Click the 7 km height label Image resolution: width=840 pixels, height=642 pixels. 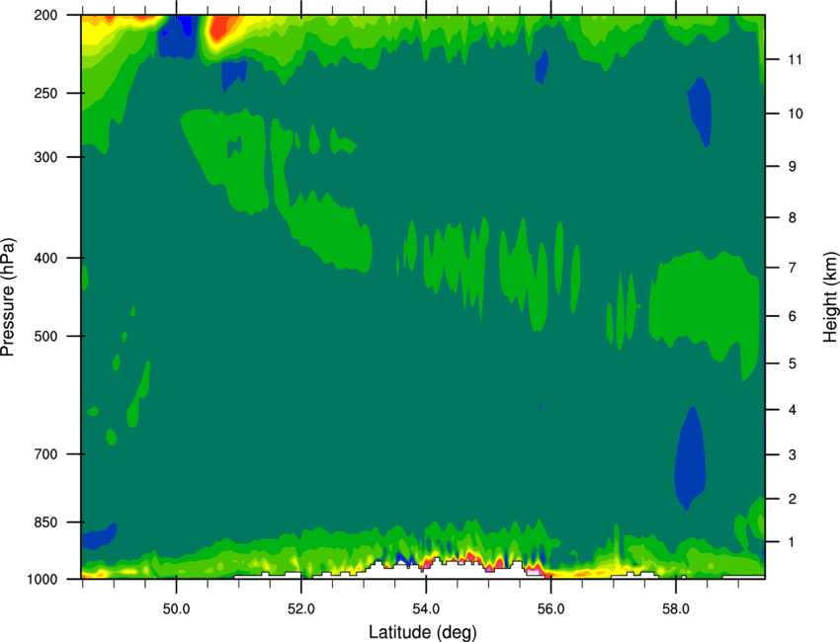click(793, 268)
